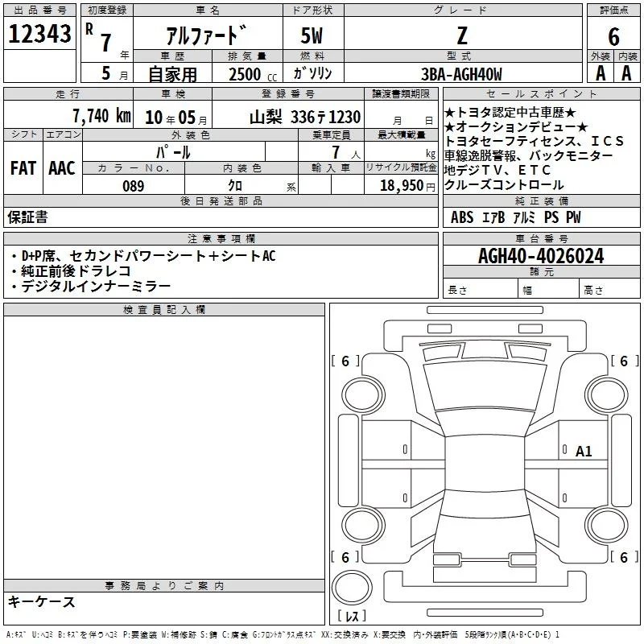Image resolution: width=644 pixels, height=644 pixels.
Task: Select the recycle deposit 18,950円
Action: pos(407,186)
